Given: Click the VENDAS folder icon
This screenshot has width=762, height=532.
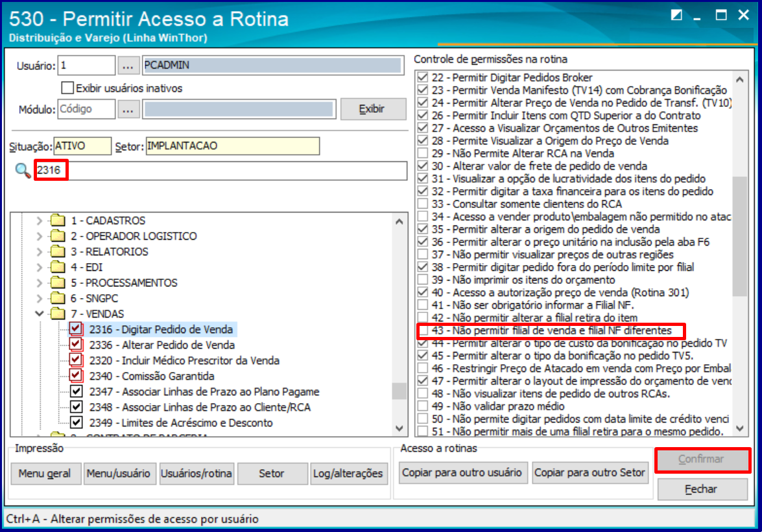Looking at the screenshot, I should tap(58, 314).
